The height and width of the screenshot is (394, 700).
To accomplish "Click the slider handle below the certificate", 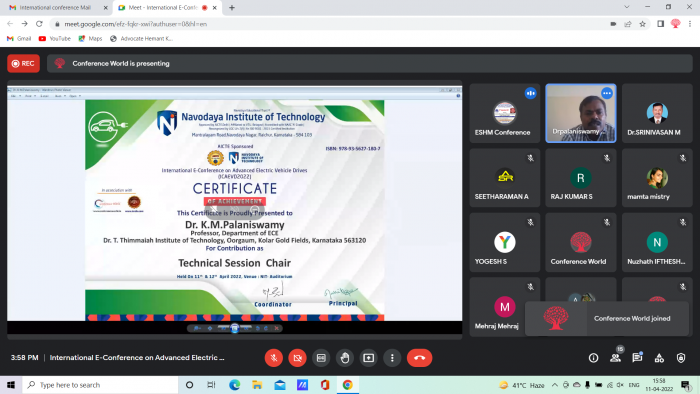I will [x=234, y=328].
